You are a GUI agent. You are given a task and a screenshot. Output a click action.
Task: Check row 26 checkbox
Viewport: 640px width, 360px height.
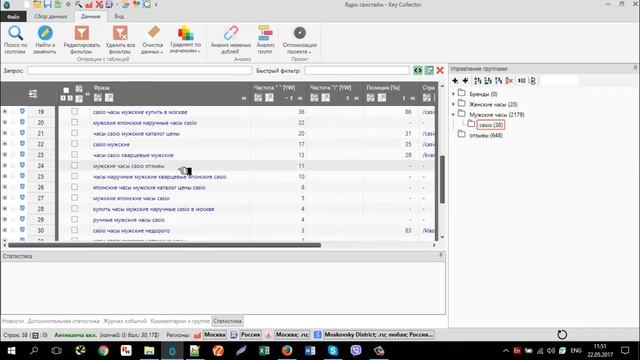tap(74, 187)
